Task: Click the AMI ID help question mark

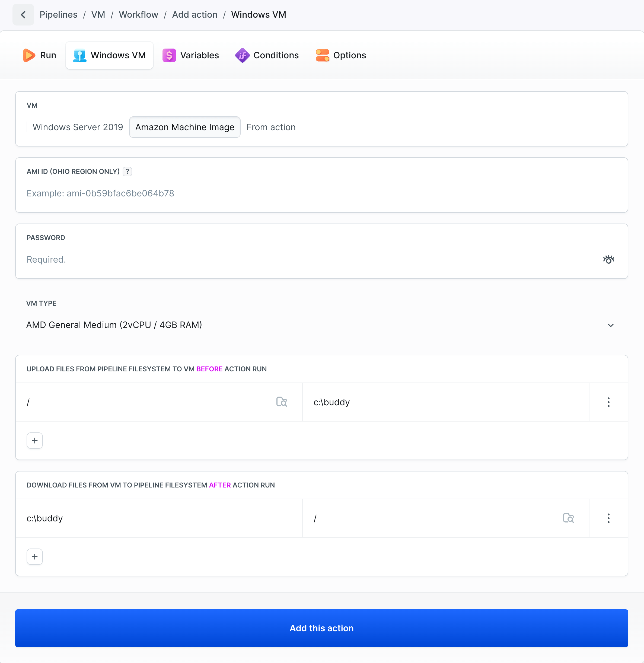Action: pyautogui.click(x=127, y=171)
